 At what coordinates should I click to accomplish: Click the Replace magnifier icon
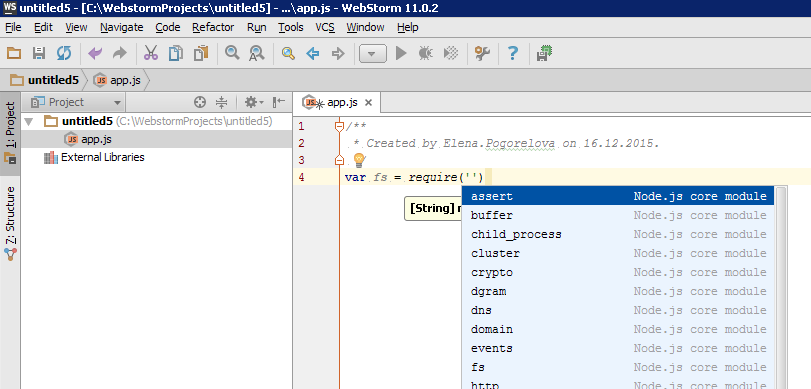click(x=257, y=53)
